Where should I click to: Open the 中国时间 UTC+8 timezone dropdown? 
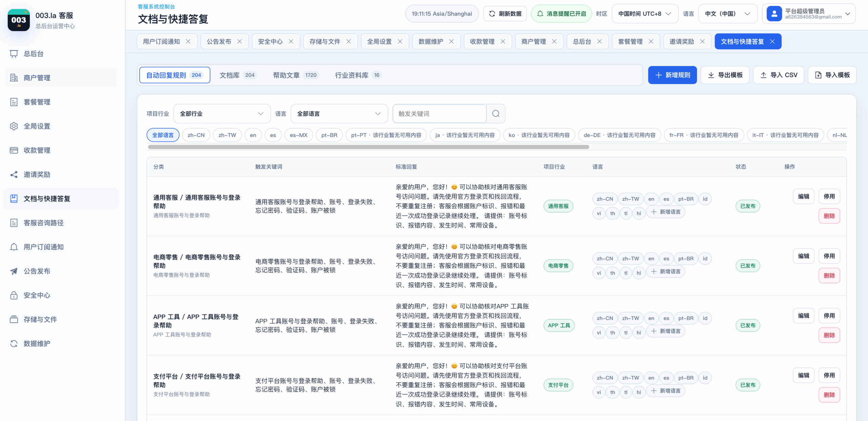645,14
